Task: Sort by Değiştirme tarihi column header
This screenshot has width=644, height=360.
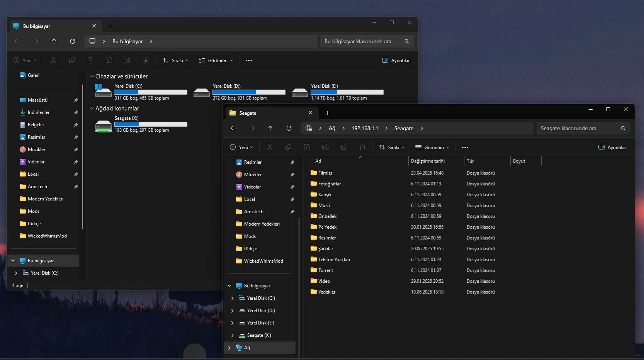Action: coord(436,161)
